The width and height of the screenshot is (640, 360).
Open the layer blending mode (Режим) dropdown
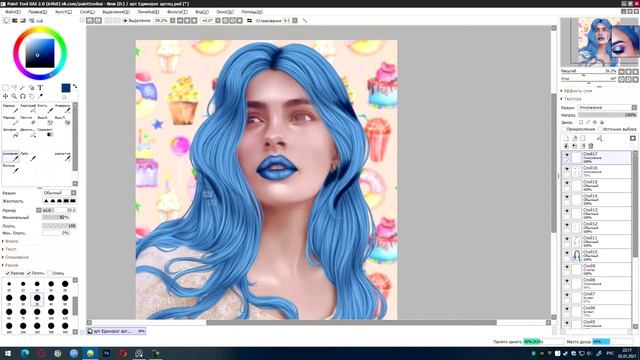pos(607,108)
